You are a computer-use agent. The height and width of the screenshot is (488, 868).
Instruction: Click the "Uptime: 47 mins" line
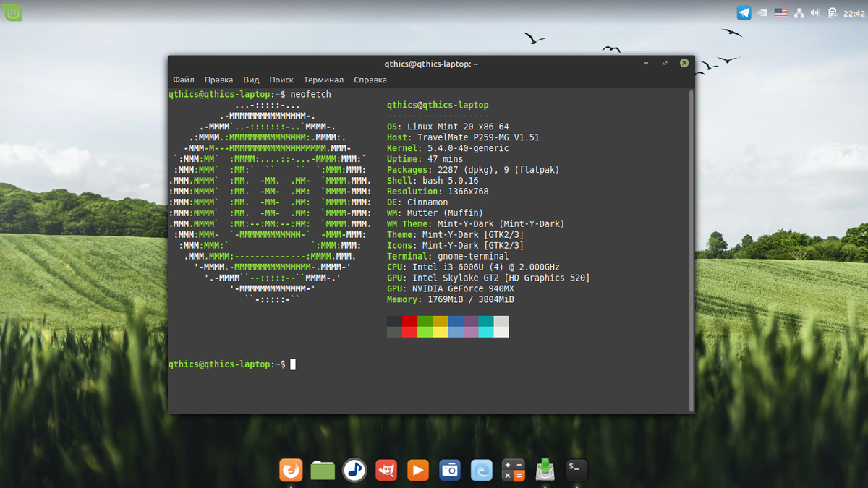click(425, 159)
